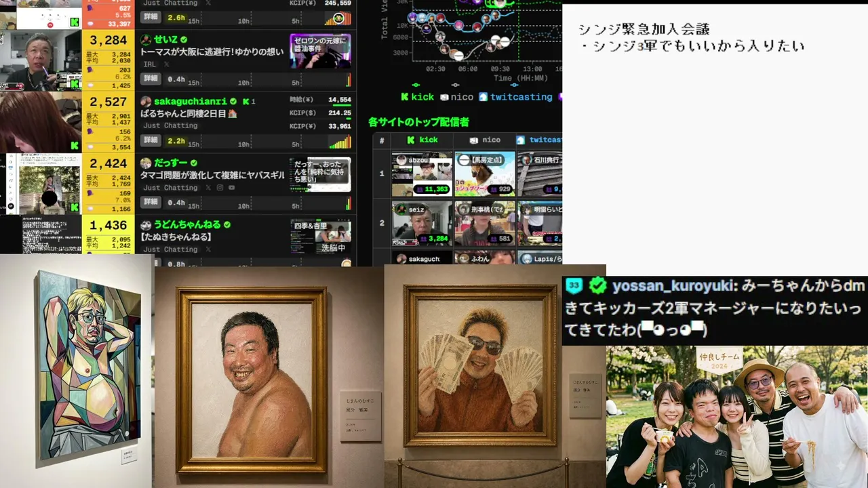Open stream title トーマスが大阪に逃避行
The height and width of the screenshot is (488, 868).
point(212,52)
